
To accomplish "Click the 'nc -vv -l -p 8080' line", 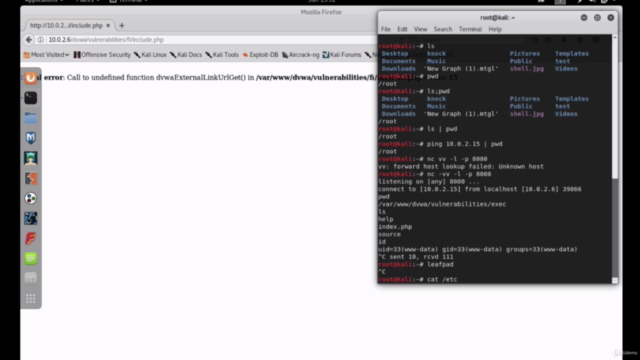I will tap(435, 174).
